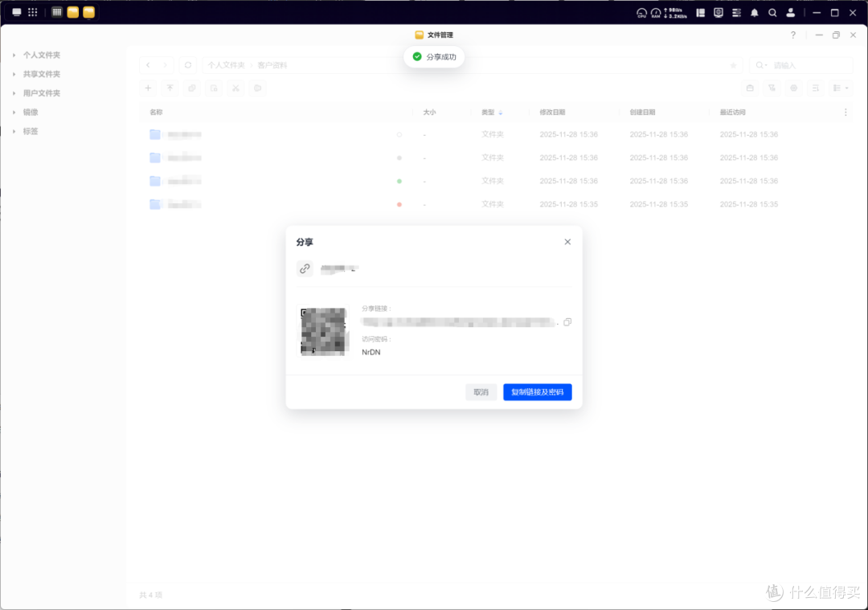
Task: Click 个人文件夹 in the breadcrumb path
Action: pyautogui.click(x=226, y=65)
